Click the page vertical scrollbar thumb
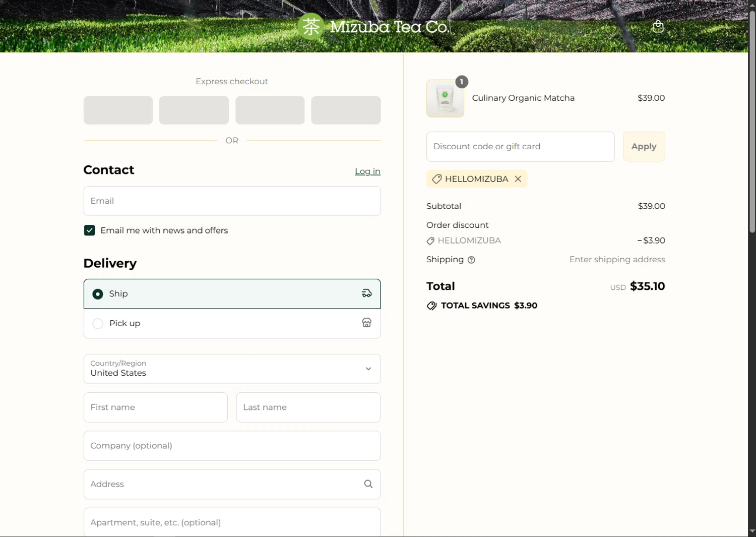Screen dimensions: 756x537 tap(752, 121)
